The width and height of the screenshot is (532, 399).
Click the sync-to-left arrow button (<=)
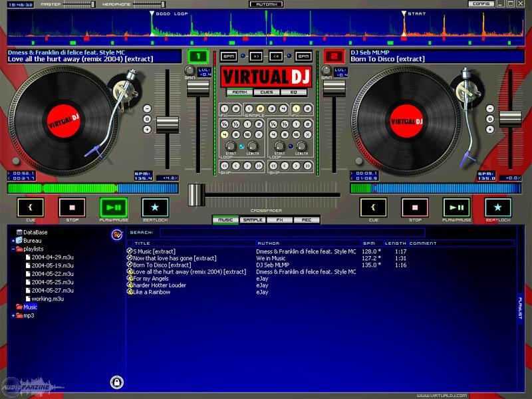click(x=276, y=57)
